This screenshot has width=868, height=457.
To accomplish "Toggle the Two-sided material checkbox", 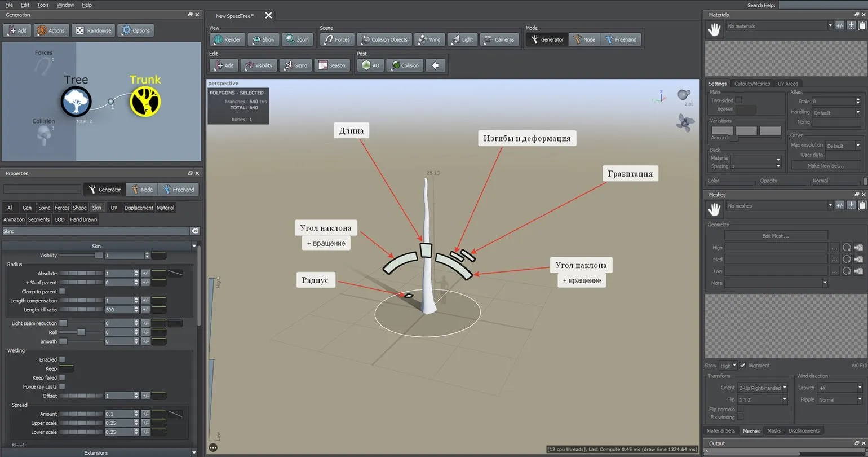I will pos(738,100).
